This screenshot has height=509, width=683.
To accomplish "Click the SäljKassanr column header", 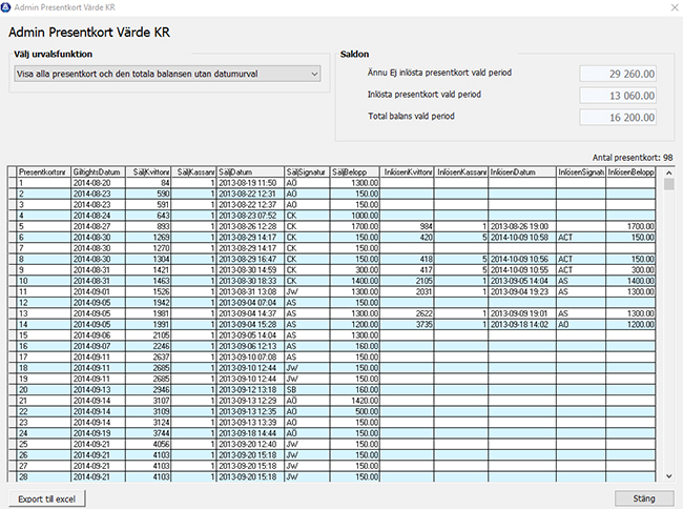I will pyautogui.click(x=194, y=172).
